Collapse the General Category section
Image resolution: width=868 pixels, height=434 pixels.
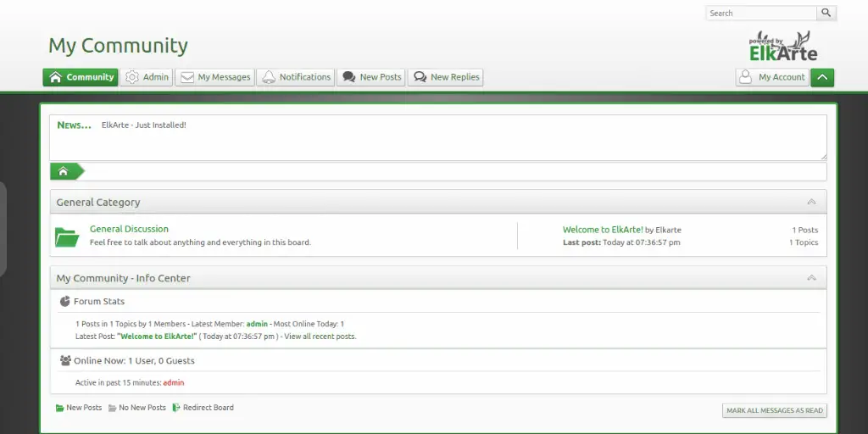click(x=811, y=202)
